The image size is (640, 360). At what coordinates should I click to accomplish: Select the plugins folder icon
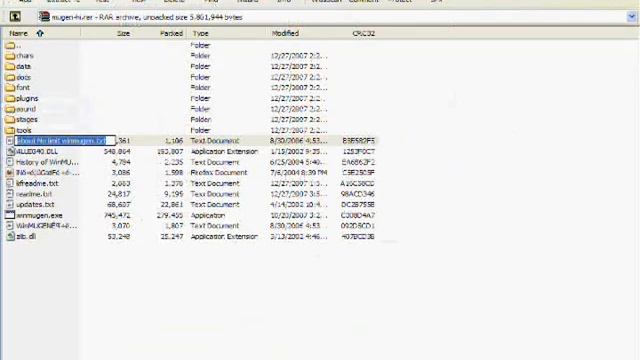(x=10, y=98)
